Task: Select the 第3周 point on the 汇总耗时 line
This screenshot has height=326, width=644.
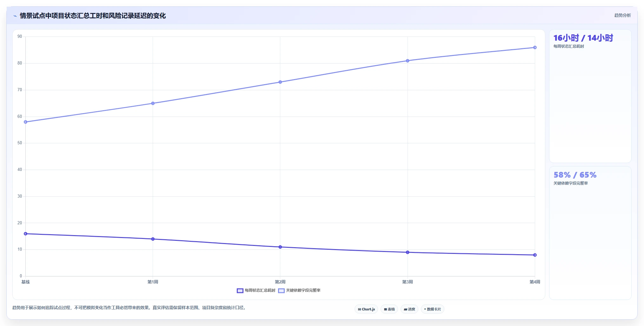Action: click(408, 252)
